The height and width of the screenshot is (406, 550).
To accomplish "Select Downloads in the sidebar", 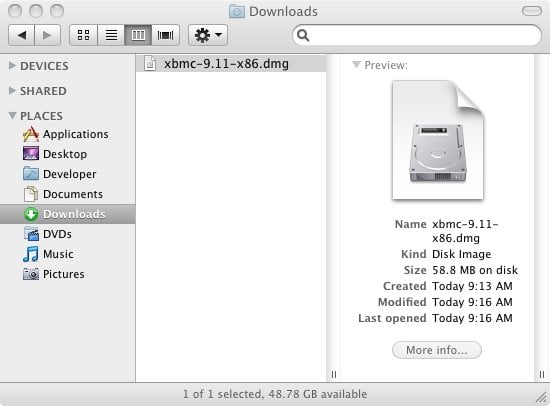I will [x=67, y=214].
